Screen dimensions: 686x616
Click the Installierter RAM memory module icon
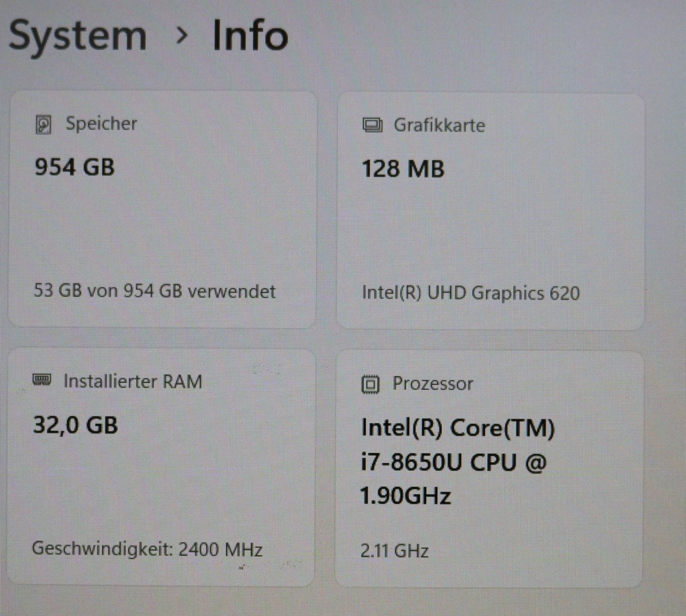coord(42,379)
